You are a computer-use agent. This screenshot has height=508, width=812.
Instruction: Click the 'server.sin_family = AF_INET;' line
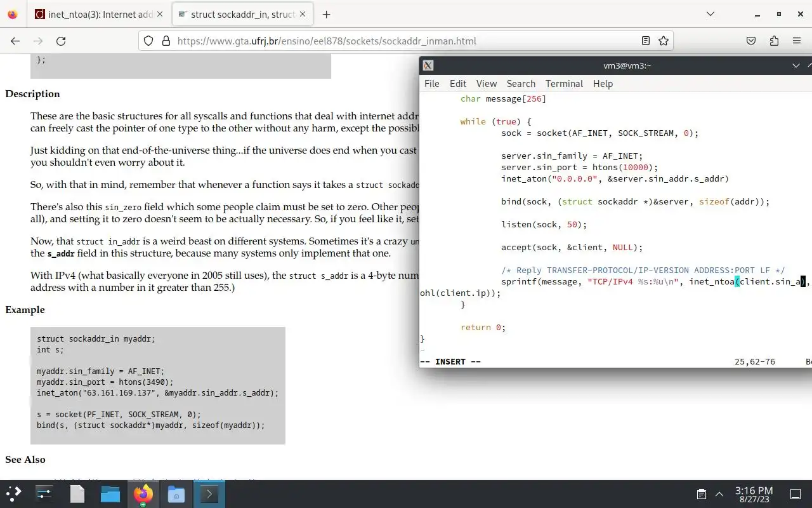tap(572, 156)
